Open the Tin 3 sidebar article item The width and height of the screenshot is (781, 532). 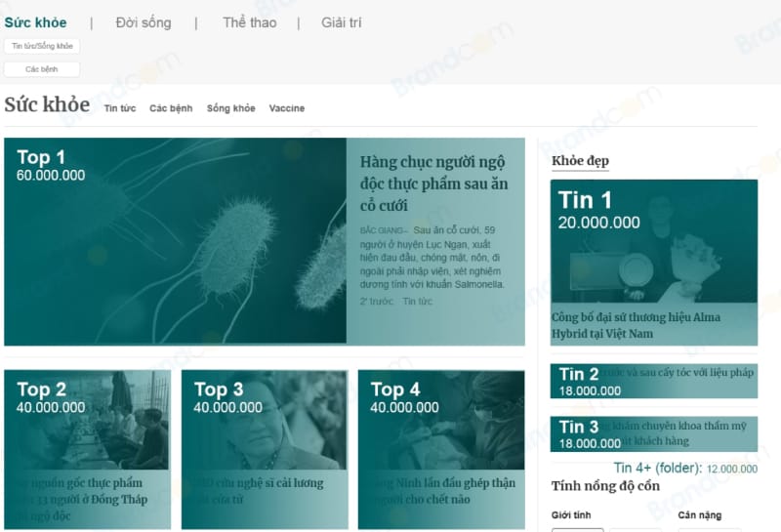coord(653,434)
